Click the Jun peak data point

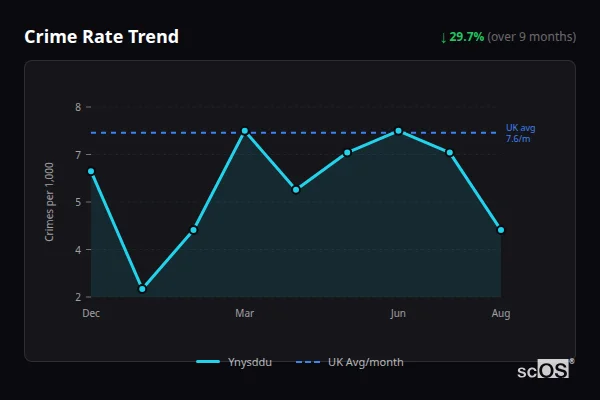(398, 131)
